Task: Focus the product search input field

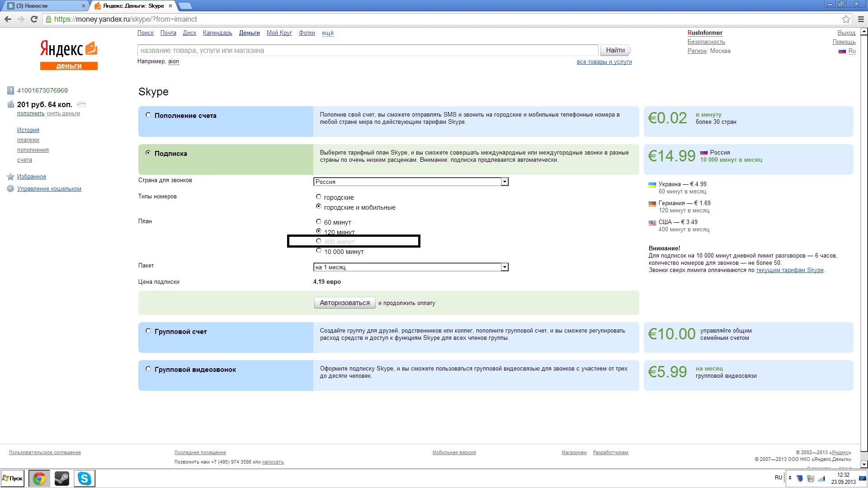Action: click(x=368, y=50)
